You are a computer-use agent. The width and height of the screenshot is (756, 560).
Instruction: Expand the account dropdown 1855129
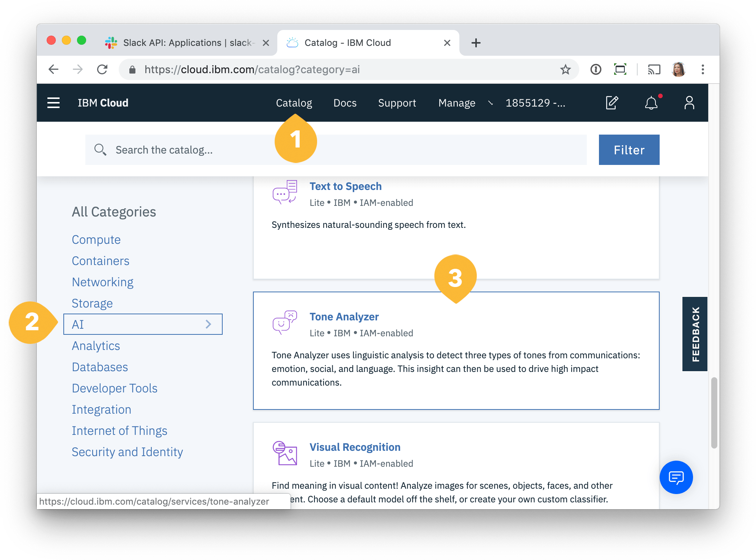click(x=535, y=103)
